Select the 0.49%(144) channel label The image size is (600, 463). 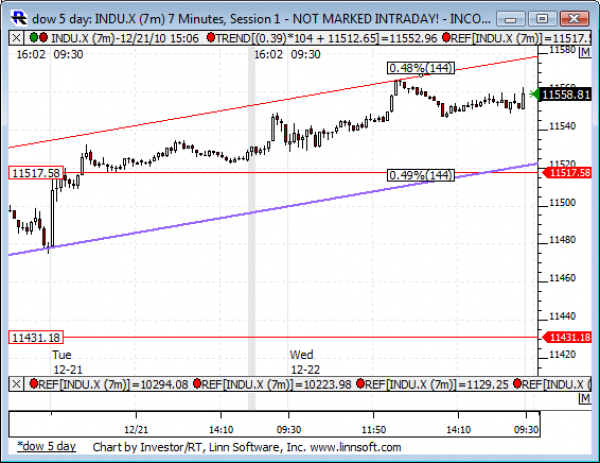[421, 175]
